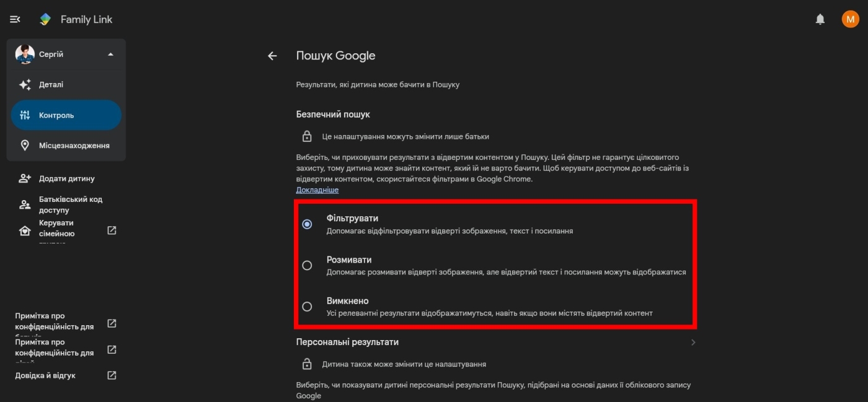
Task: Select Додати дитину in the sidebar
Action: pos(66,178)
